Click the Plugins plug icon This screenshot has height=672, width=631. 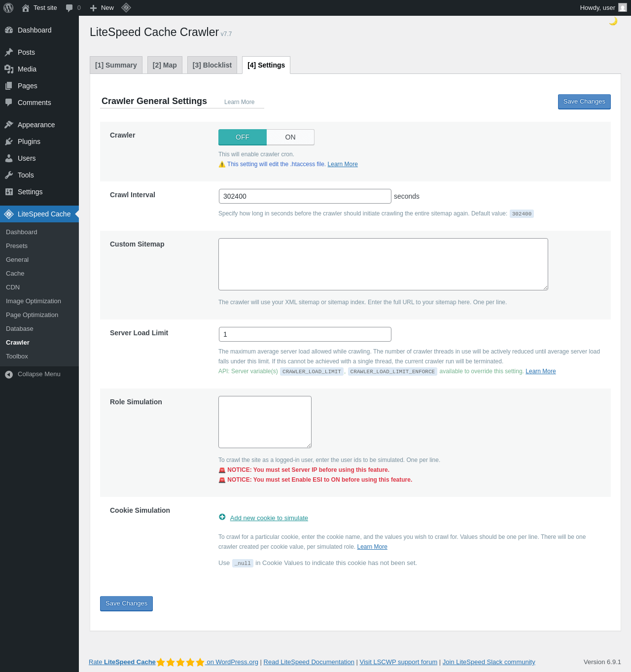[x=9, y=141]
